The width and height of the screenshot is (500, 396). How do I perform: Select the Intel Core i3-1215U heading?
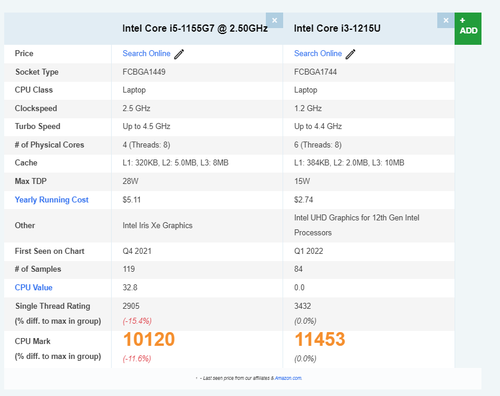[337, 28]
